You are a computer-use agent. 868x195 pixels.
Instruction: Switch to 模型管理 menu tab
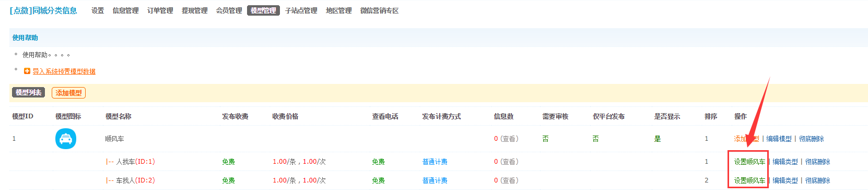(263, 10)
